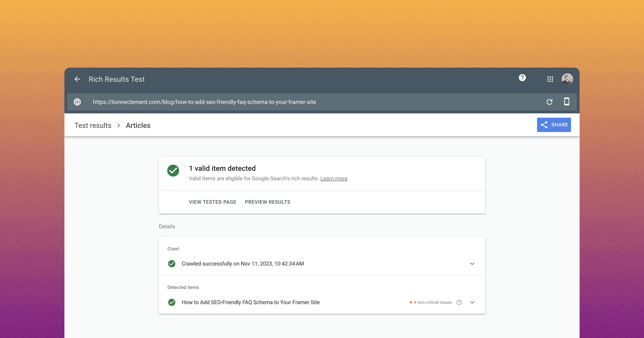Click the green check next to valid item
The height and width of the screenshot is (338, 644).
click(173, 170)
